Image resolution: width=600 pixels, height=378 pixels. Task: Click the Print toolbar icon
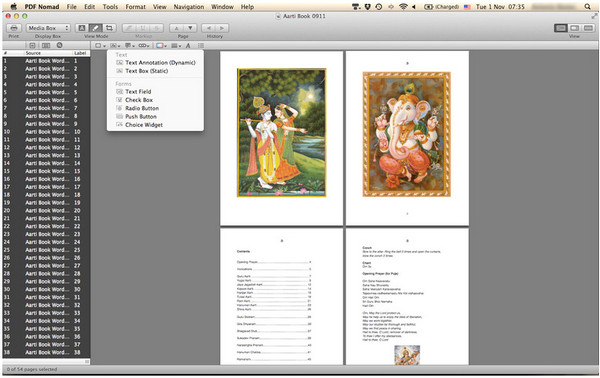pos(14,28)
